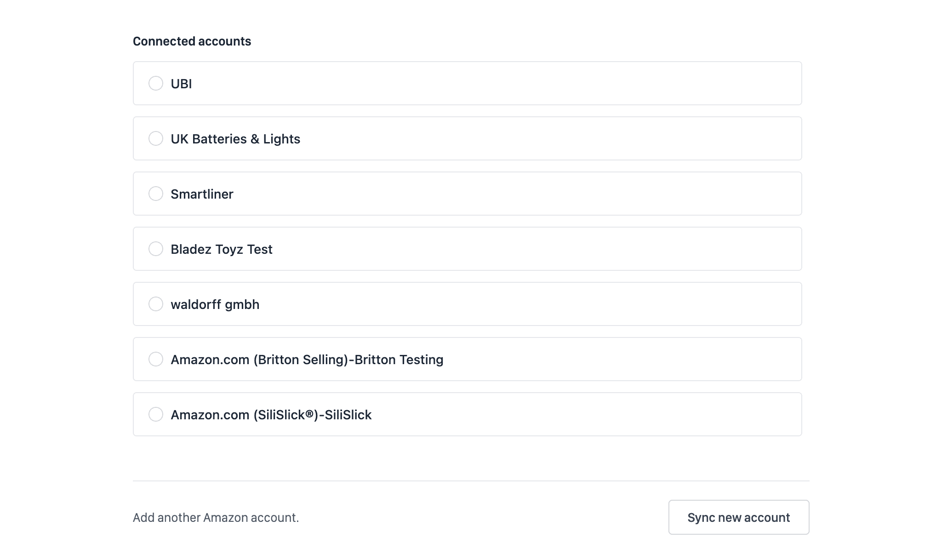Image resolution: width=936 pixels, height=560 pixels.
Task: Click Amazon.com (SiliSlick®)-SiliSlick label
Action: click(271, 415)
